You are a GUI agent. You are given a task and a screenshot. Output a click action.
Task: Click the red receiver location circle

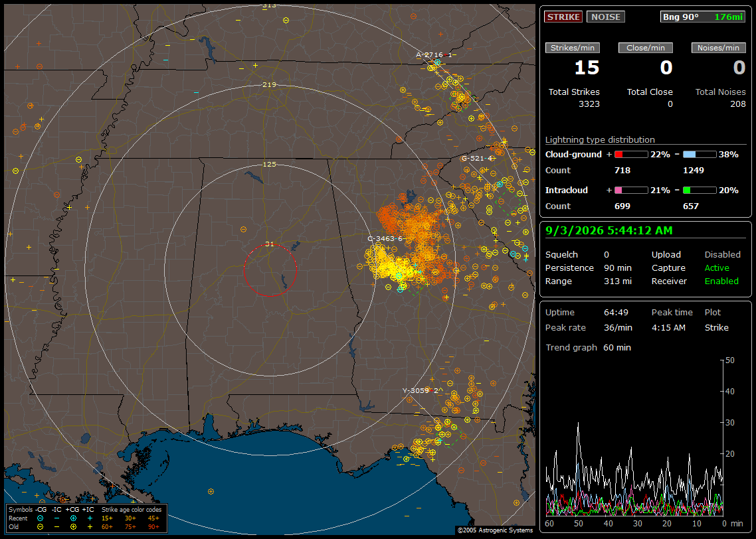tap(270, 270)
